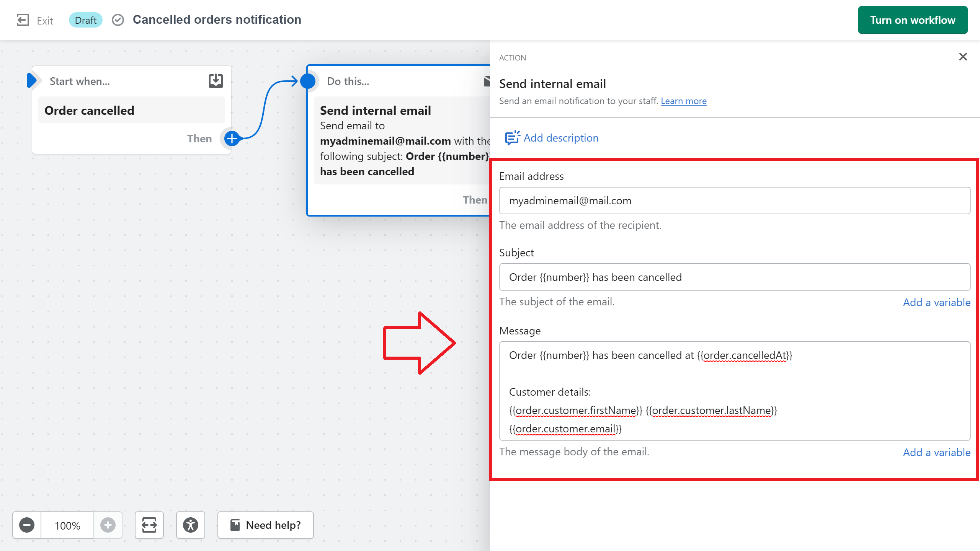The width and height of the screenshot is (980, 551).
Task: Click the 100% zoom level display
Action: (67, 525)
